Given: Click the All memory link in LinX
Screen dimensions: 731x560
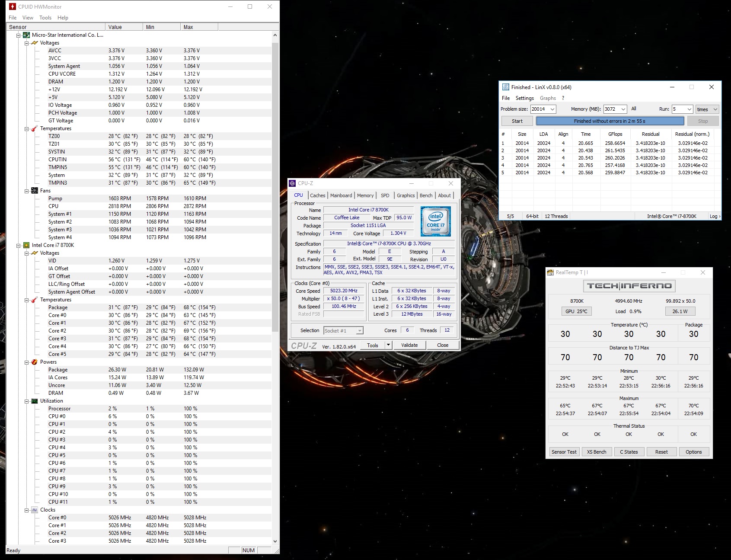Looking at the screenshot, I should pyautogui.click(x=634, y=109).
